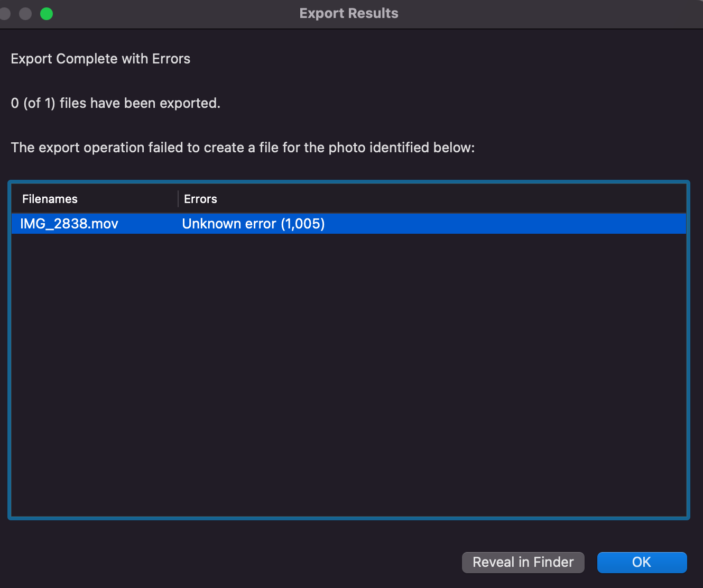Click the Export Results window title

(x=349, y=13)
